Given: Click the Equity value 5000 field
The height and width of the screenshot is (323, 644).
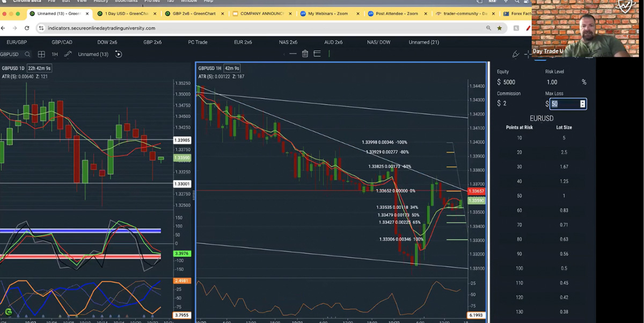Looking at the screenshot, I should click(509, 82).
